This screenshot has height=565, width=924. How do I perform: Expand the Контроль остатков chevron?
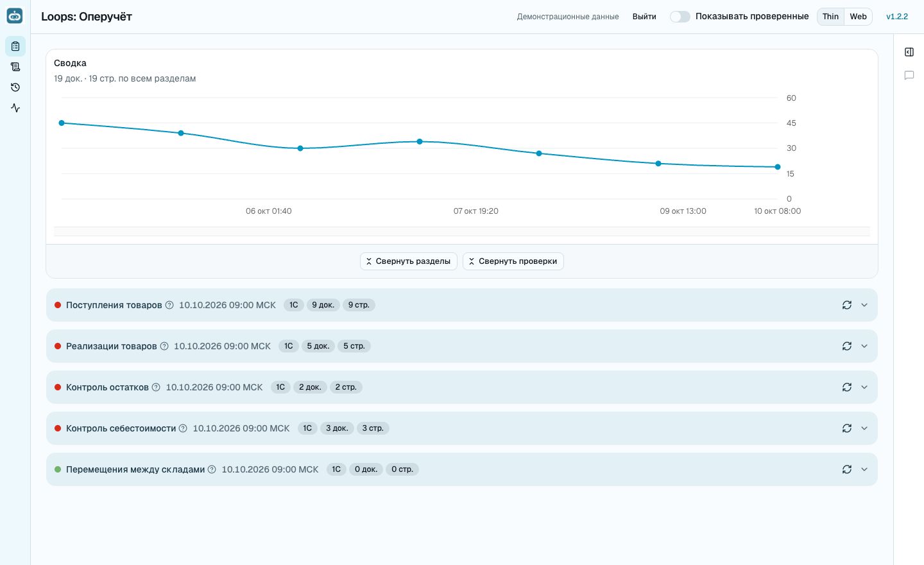[x=864, y=387]
